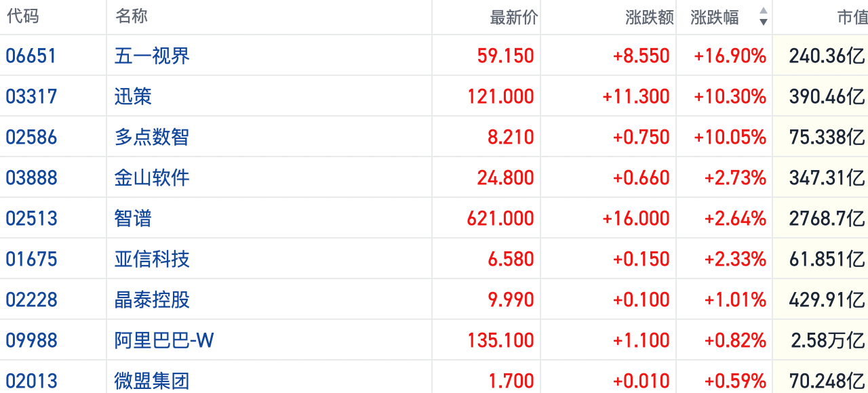
Task: Open stock code 03317 link
Action: coord(31,96)
